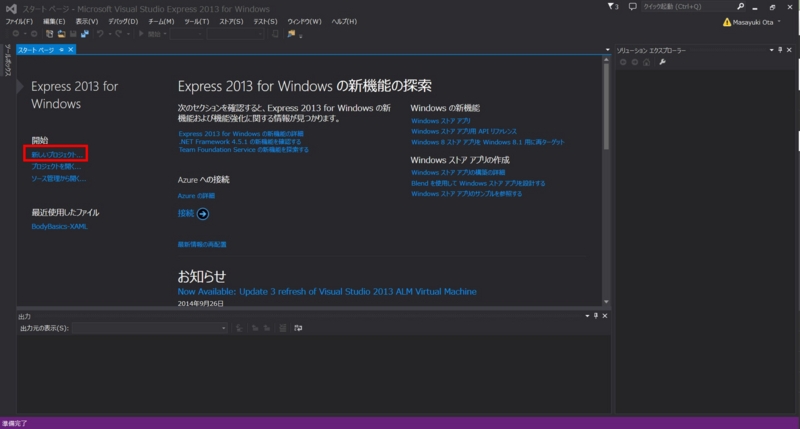Click the Windows ストア アプリ link
Image resolution: width=800 pixels, height=429 pixels.
441,121
